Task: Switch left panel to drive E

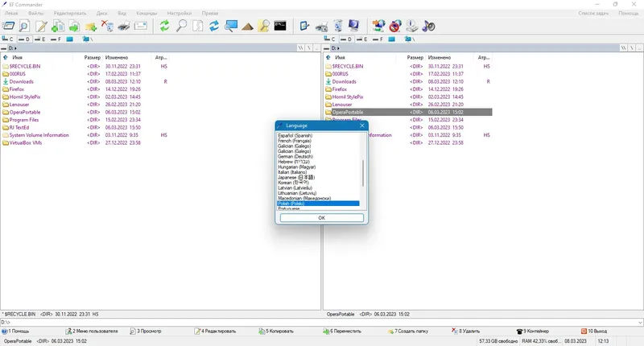Action: pos(39,39)
